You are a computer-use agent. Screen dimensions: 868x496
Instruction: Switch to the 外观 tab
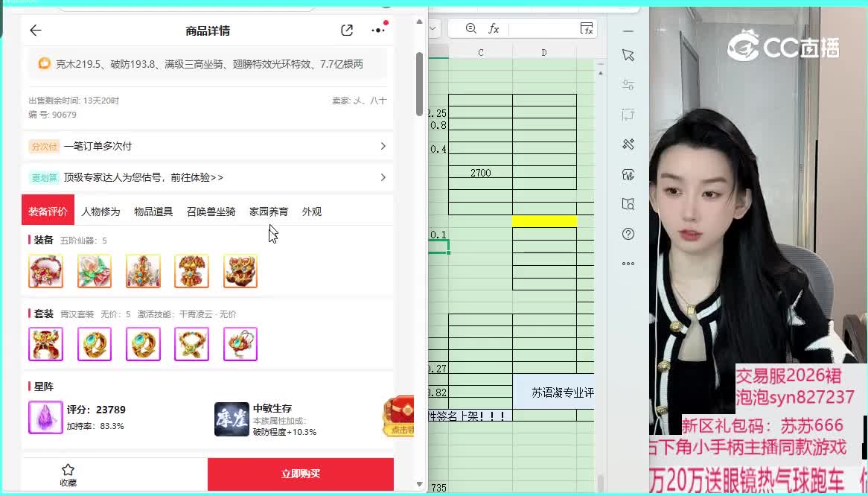pyautogui.click(x=312, y=212)
